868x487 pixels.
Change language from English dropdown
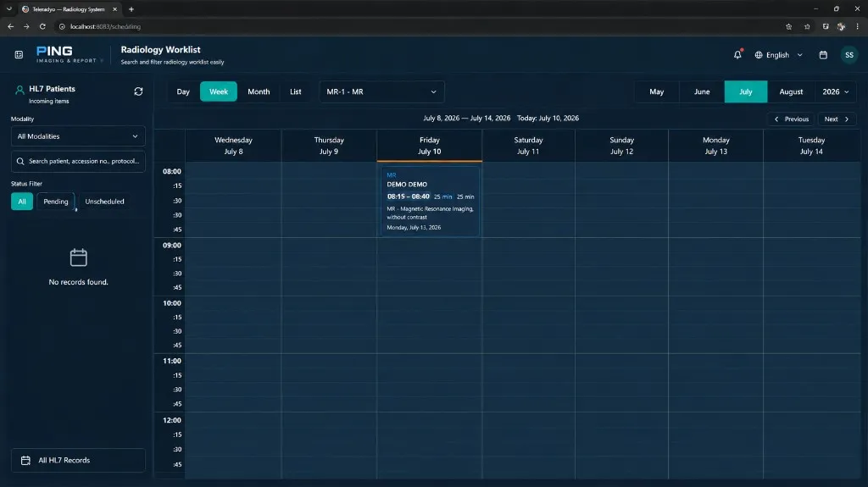778,55
